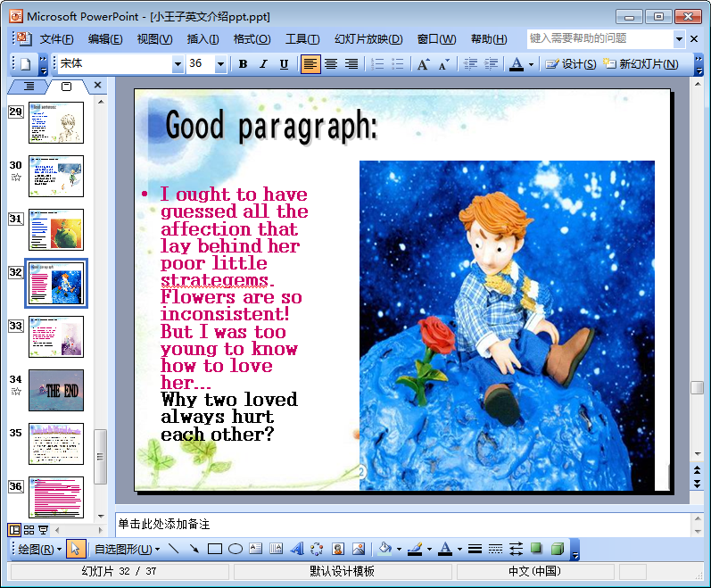Enable Align Left
711x588 pixels.
pos(310,64)
